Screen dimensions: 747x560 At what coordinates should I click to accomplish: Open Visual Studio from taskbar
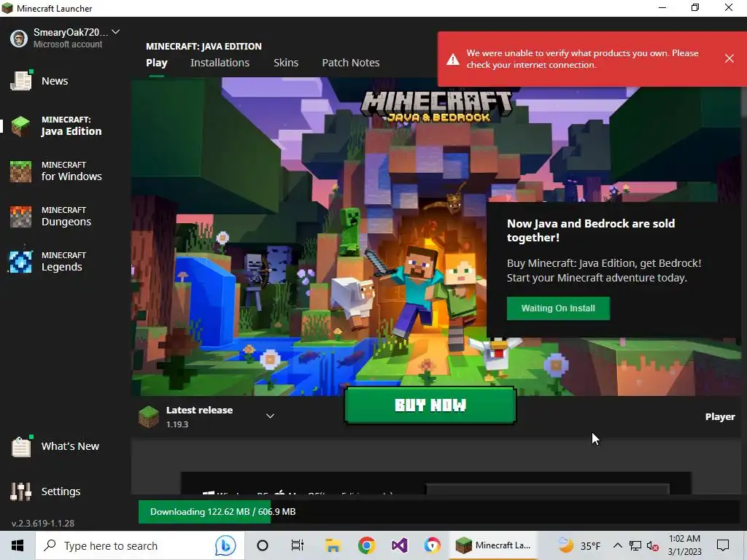click(400, 545)
